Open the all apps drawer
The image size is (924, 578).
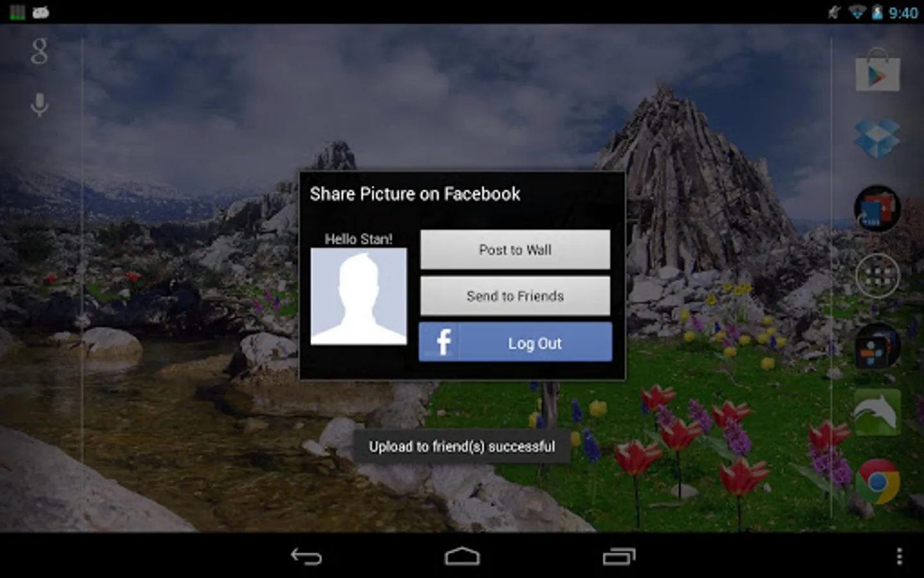(x=877, y=276)
